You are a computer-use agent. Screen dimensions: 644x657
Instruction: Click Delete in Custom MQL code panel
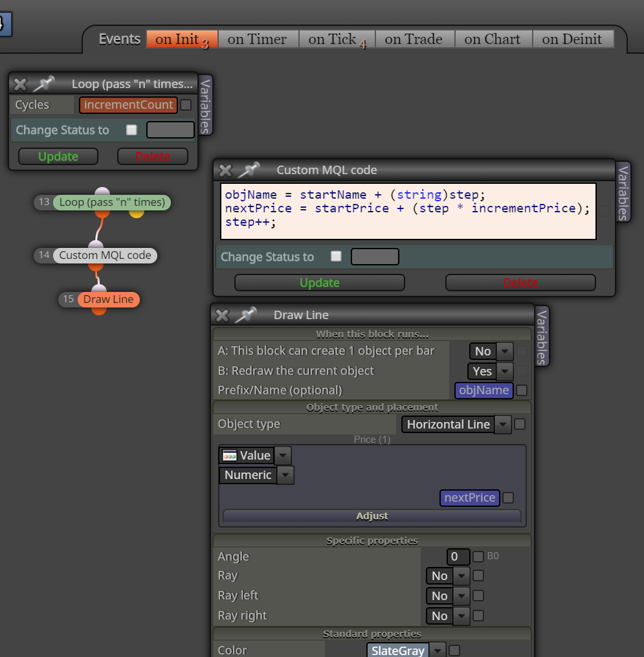[520, 283]
